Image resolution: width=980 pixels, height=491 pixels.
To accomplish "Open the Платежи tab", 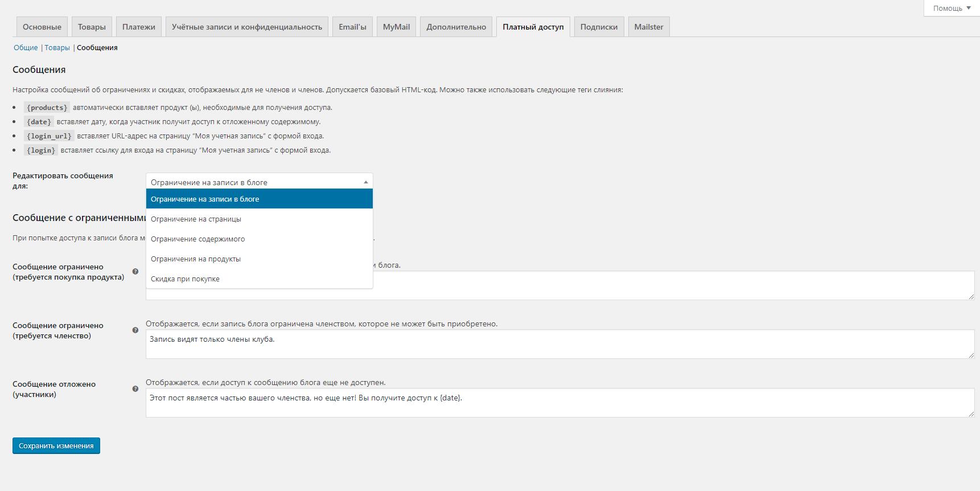I will point(138,27).
